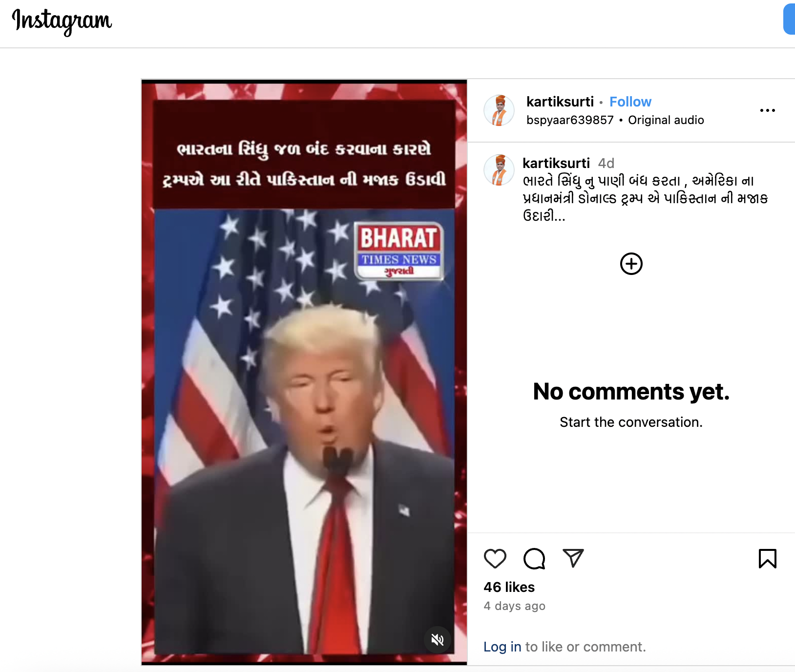Open more options three-dot menu
The width and height of the screenshot is (795, 672).
click(767, 110)
